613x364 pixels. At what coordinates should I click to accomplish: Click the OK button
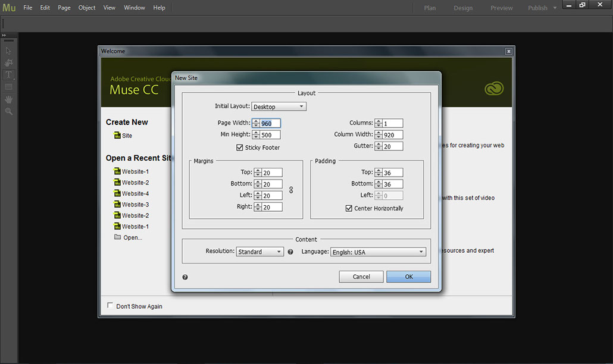tap(408, 277)
